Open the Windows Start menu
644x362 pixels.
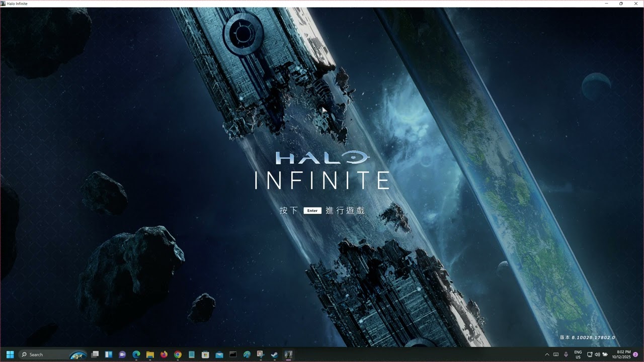[10, 354]
